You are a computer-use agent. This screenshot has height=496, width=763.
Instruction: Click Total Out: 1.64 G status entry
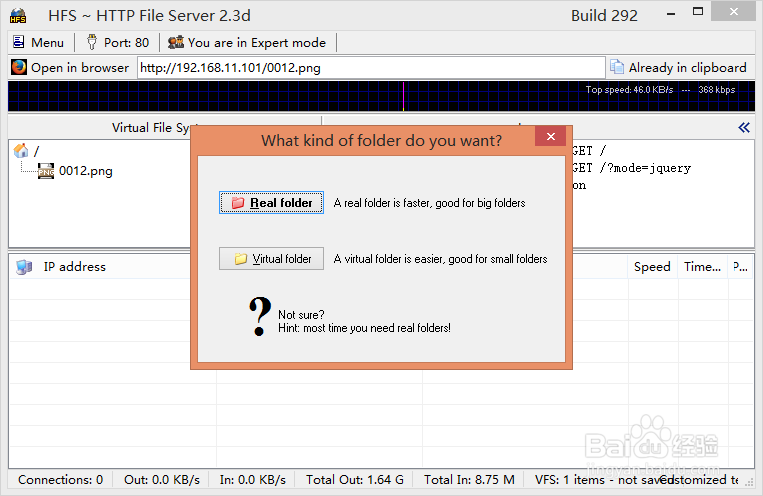(x=355, y=480)
